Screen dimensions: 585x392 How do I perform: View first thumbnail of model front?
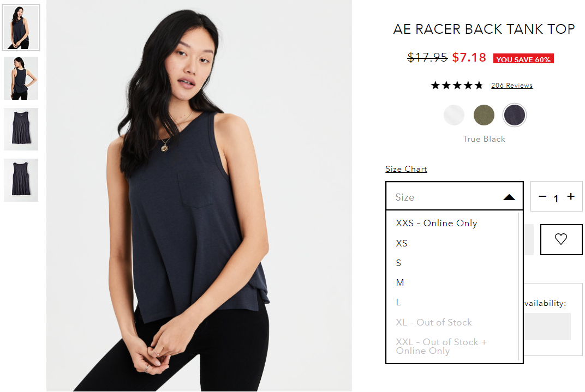click(x=21, y=28)
